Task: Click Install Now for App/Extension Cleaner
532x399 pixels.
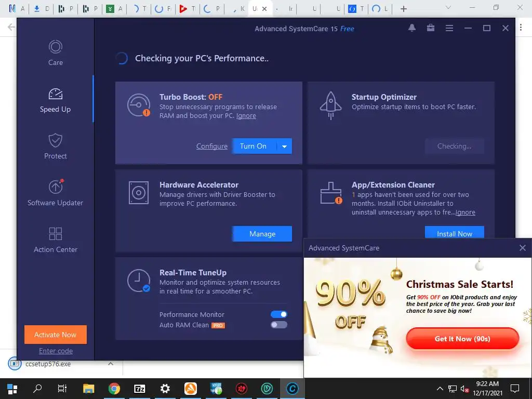Action: click(454, 232)
